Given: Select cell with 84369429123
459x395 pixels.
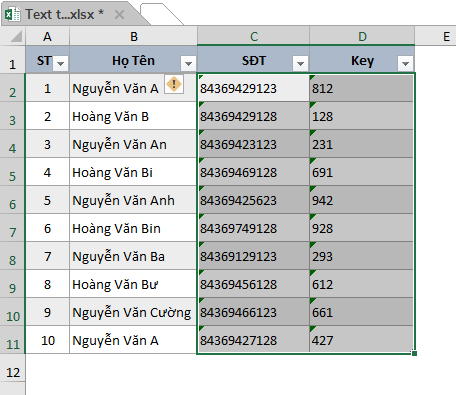Looking at the screenshot, I should tap(254, 88).
